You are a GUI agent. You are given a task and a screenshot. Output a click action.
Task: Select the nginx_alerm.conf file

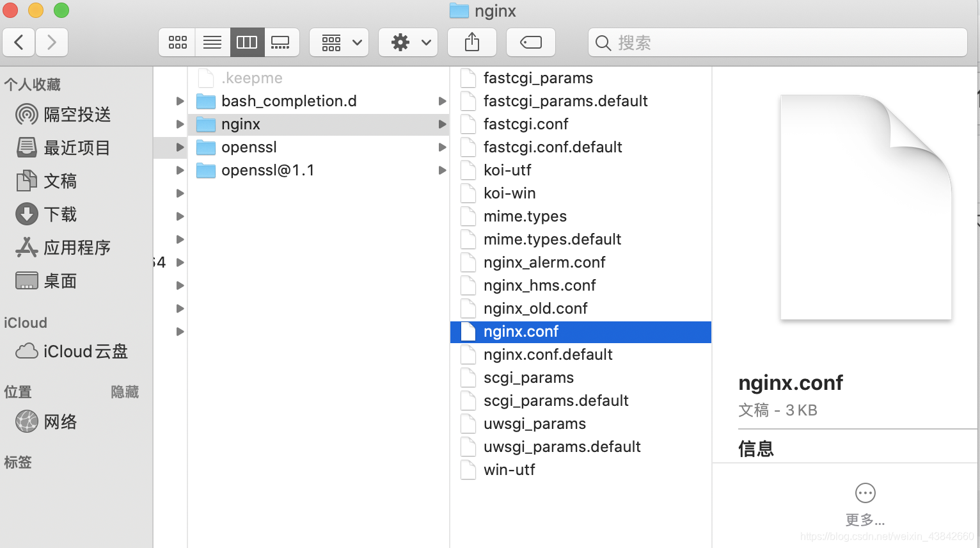[581, 262]
